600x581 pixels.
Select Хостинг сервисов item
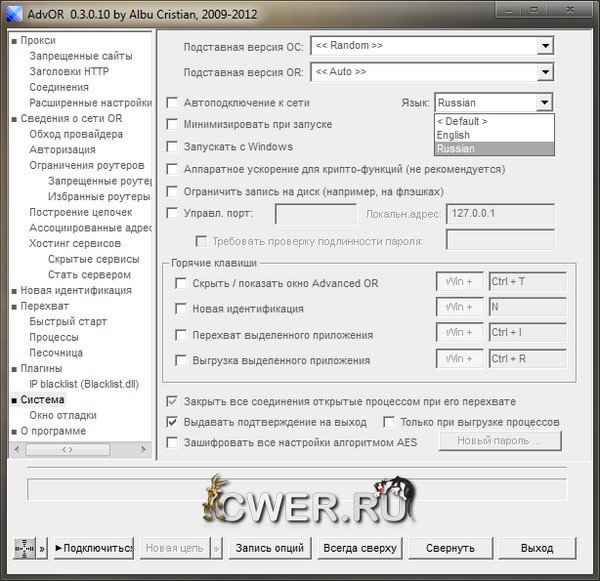[x=75, y=243]
